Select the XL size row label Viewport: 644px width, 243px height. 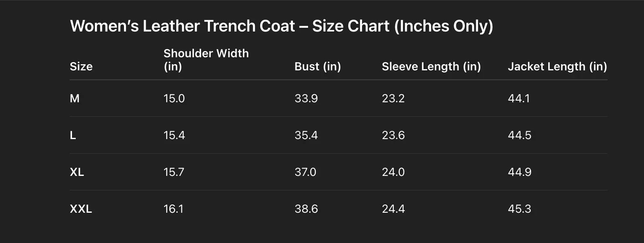click(x=77, y=172)
